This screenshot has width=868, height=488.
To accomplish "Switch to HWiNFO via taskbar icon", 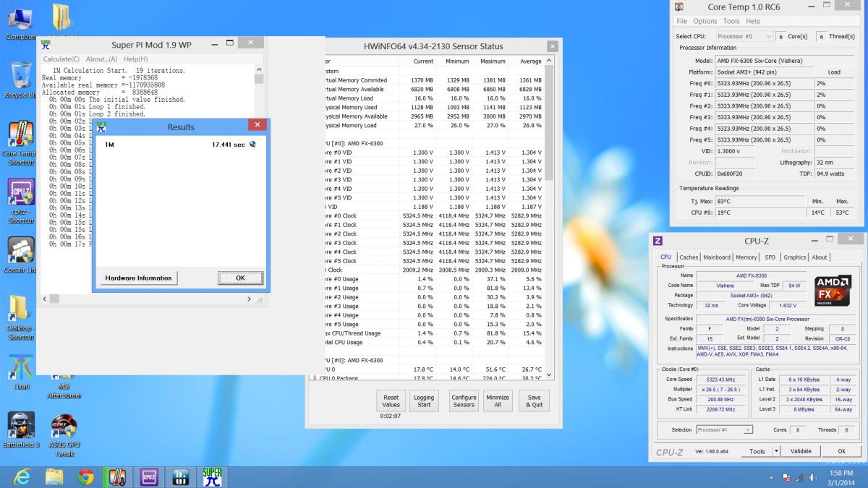I will (181, 477).
